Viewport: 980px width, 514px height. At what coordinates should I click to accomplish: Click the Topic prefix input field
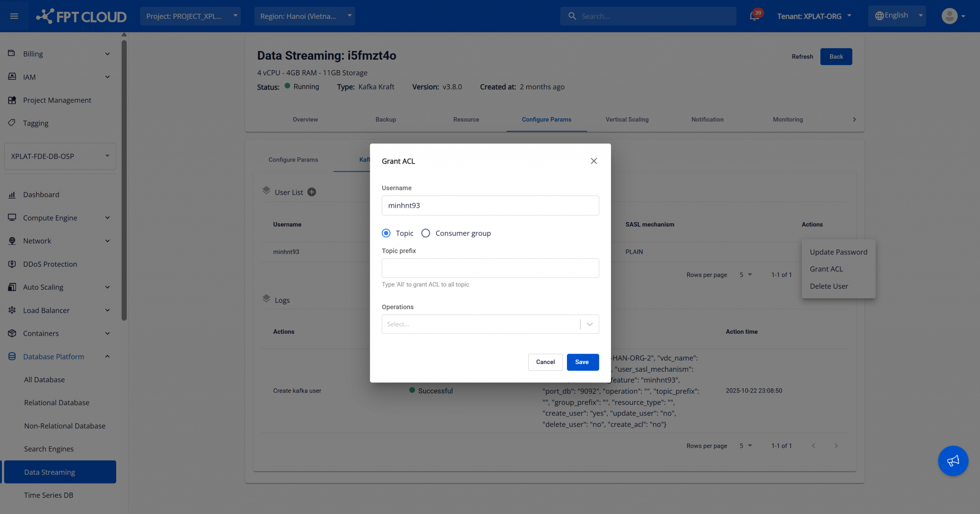click(x=490, y=268)
